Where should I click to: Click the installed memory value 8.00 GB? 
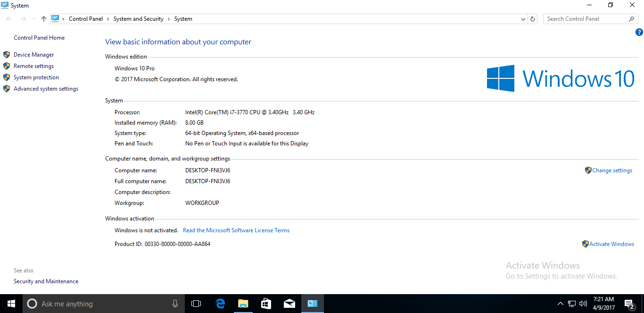[x=194, y=123]
